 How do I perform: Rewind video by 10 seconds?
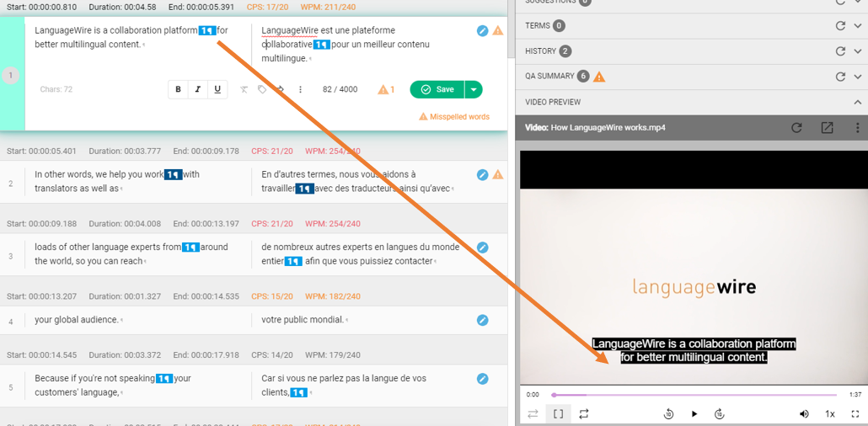pyautogui.click(x=669, y=414)
